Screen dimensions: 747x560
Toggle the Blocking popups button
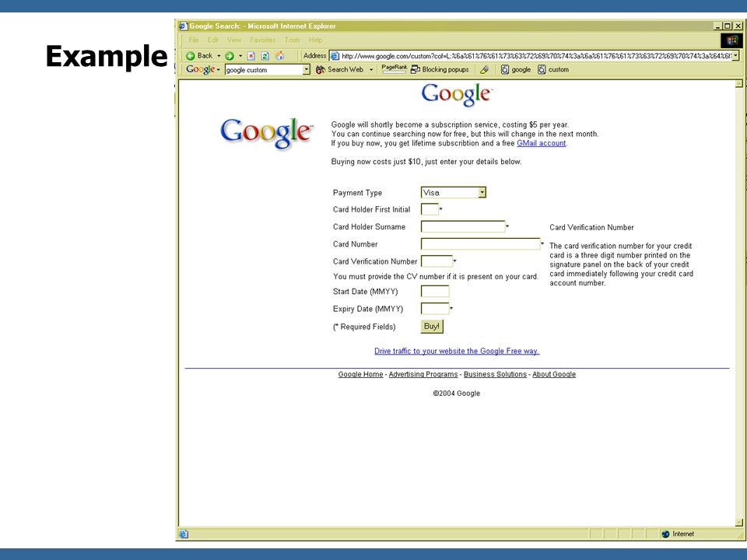(440, 69)
